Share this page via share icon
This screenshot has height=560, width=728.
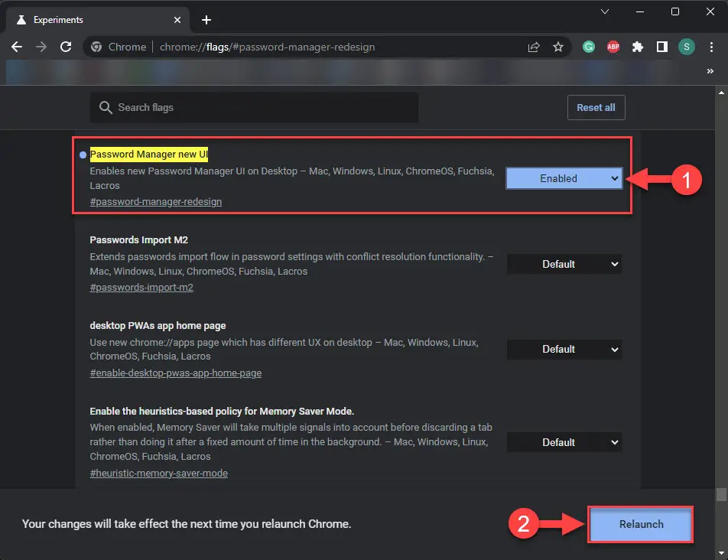[534, 47]
